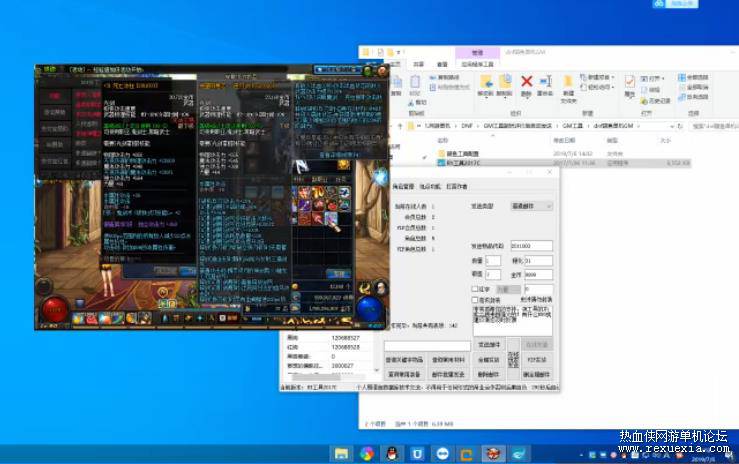Click the blue MP orb in game HUD
739x464 pixels.
click(370, 310)
